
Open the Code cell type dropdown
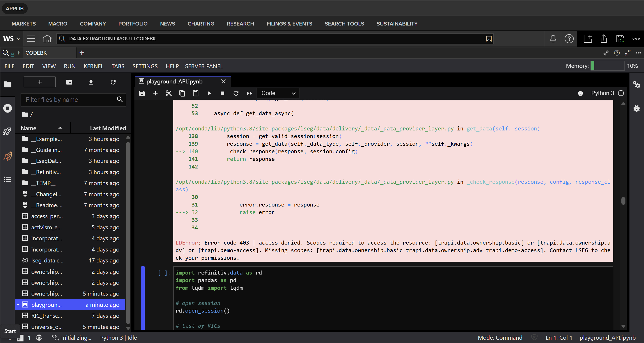click(278, 93)
